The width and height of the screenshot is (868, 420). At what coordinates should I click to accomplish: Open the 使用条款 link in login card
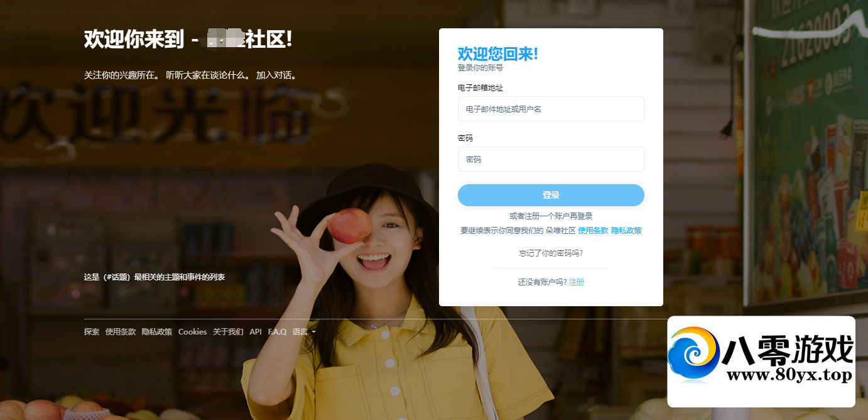click(593, 231)
